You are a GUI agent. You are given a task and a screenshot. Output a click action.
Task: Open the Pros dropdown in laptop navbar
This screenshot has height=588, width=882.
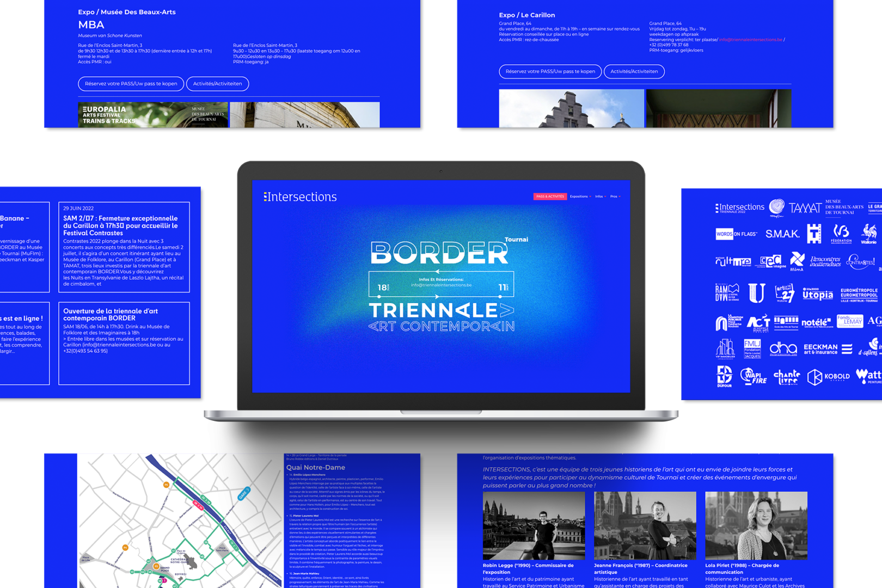click(615, 197)
